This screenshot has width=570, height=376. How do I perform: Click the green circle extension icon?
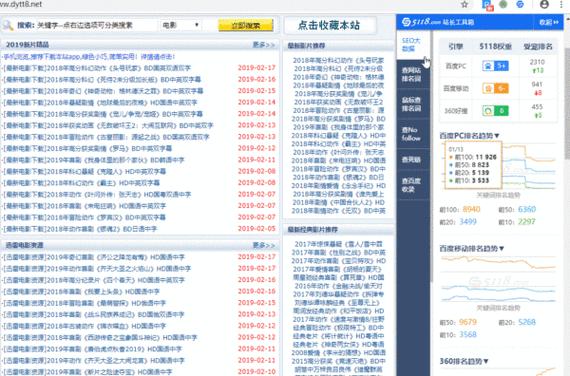(x=503, y=4)
